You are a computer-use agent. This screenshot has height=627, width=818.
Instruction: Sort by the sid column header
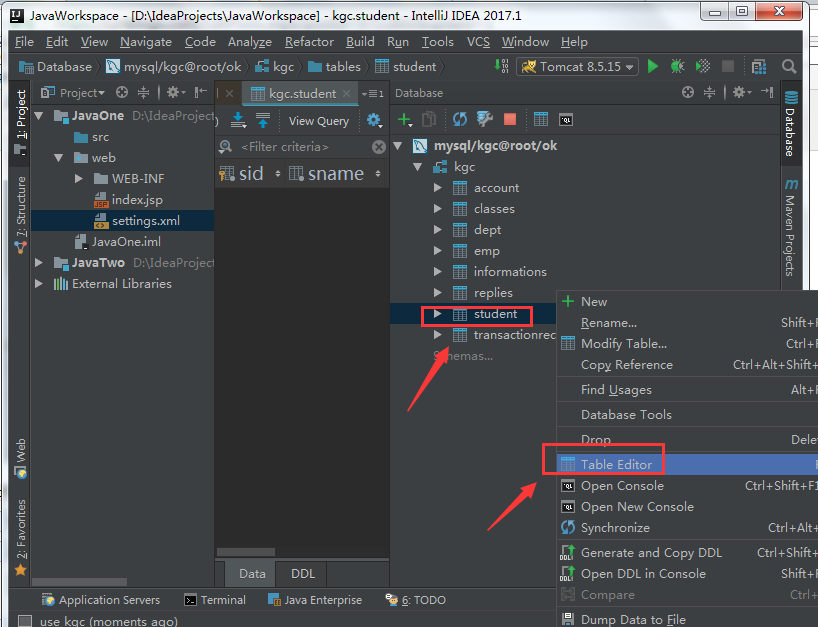pos(249,174)
